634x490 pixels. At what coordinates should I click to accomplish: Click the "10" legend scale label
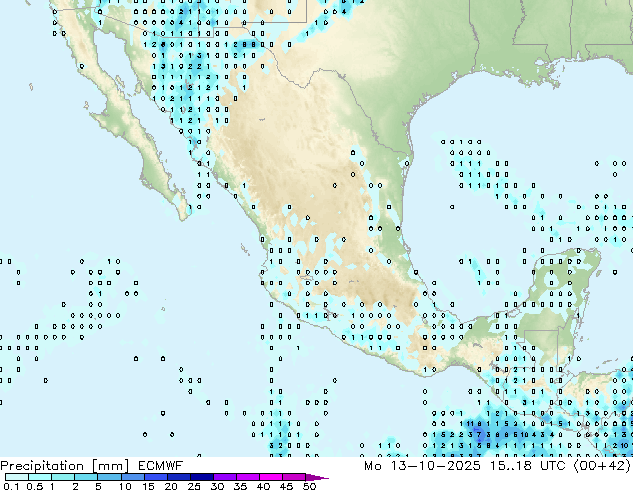click(x=125, y=486)
